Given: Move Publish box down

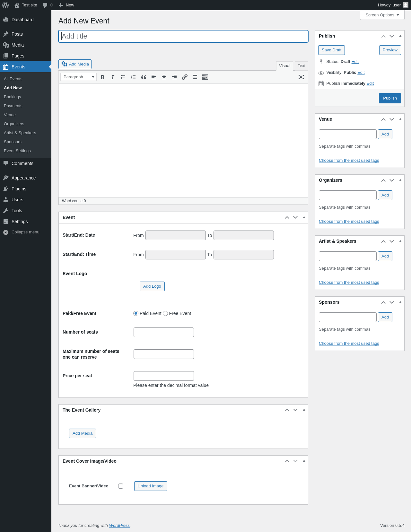Looking at the screenshot, I should 392,36.
